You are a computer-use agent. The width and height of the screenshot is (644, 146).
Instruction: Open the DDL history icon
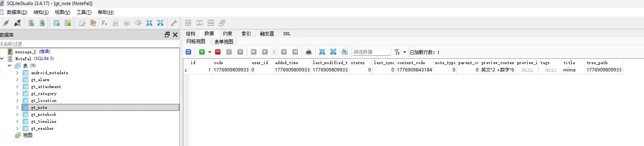pyautogui.click(x=93, y=23)
